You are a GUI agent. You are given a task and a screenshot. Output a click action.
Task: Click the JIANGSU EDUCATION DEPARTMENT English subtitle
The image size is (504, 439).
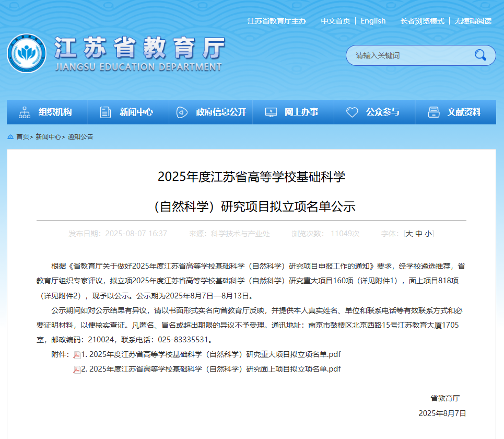[138, 67]
